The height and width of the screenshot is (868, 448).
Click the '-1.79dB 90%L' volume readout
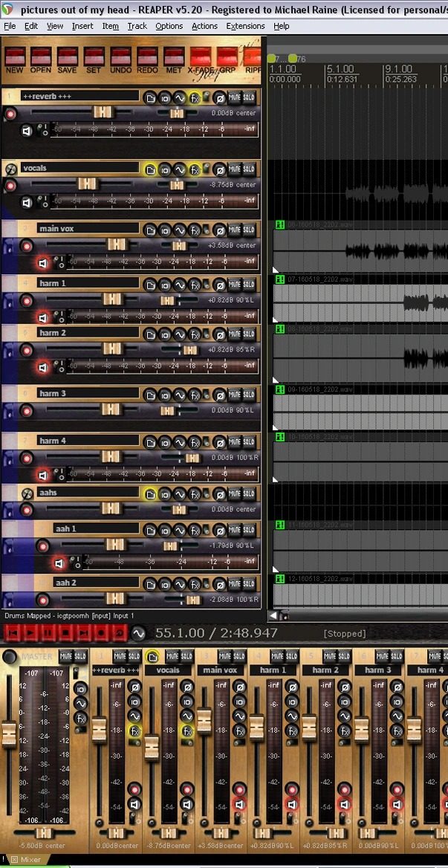[x=233, y=545]
